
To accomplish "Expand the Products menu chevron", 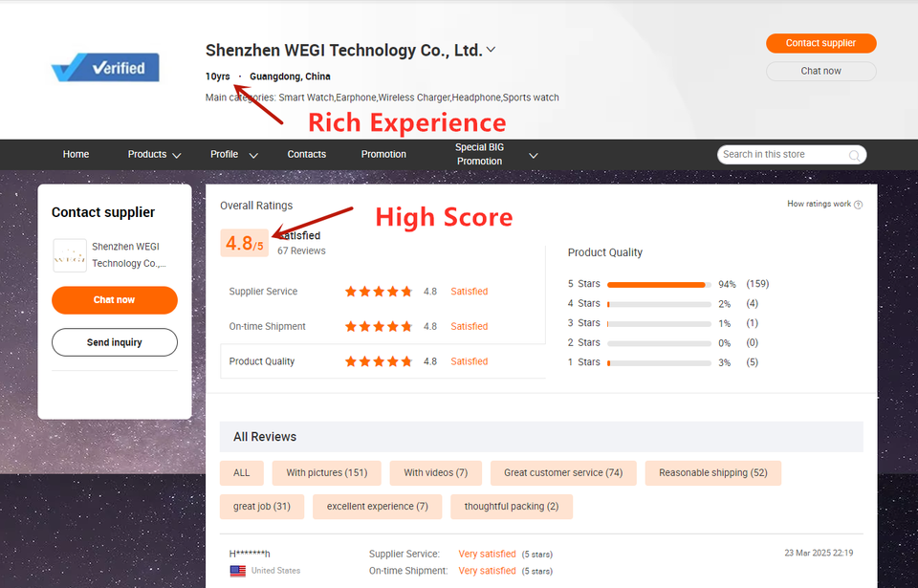I will (x=177, y=155).
